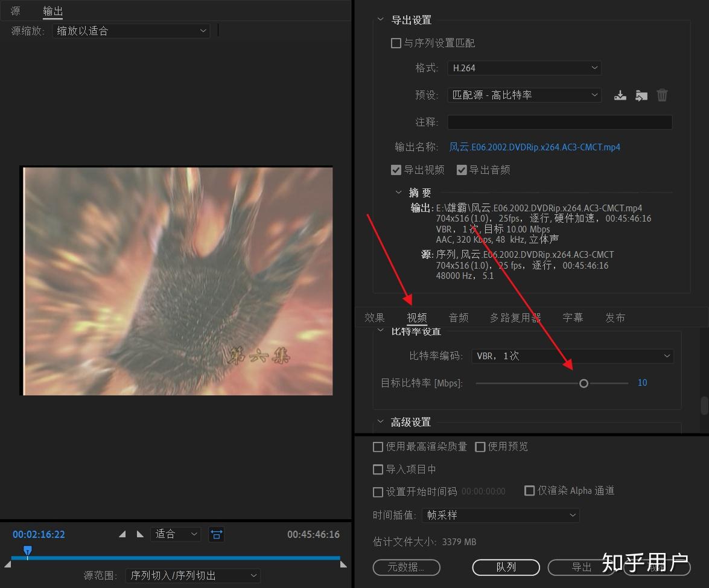Open the 格式 H.264 dropdown
The image size is (709, 588).
click(x=524, y=68)
